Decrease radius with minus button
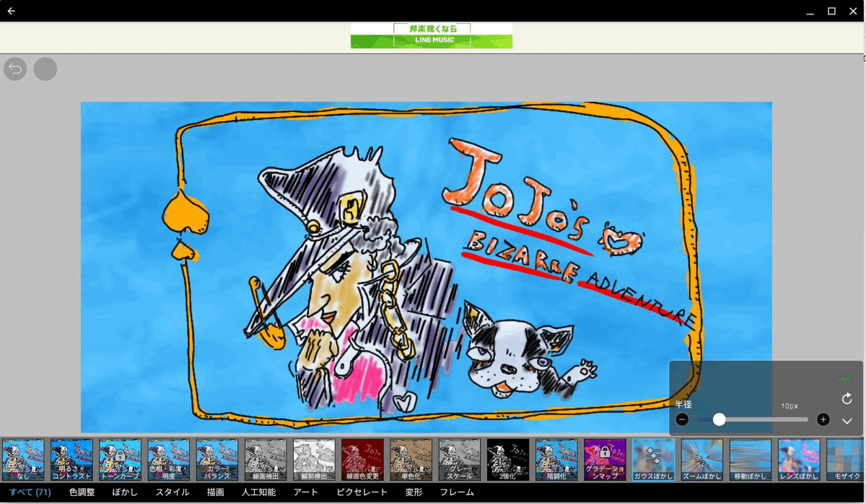 point(682,420)
